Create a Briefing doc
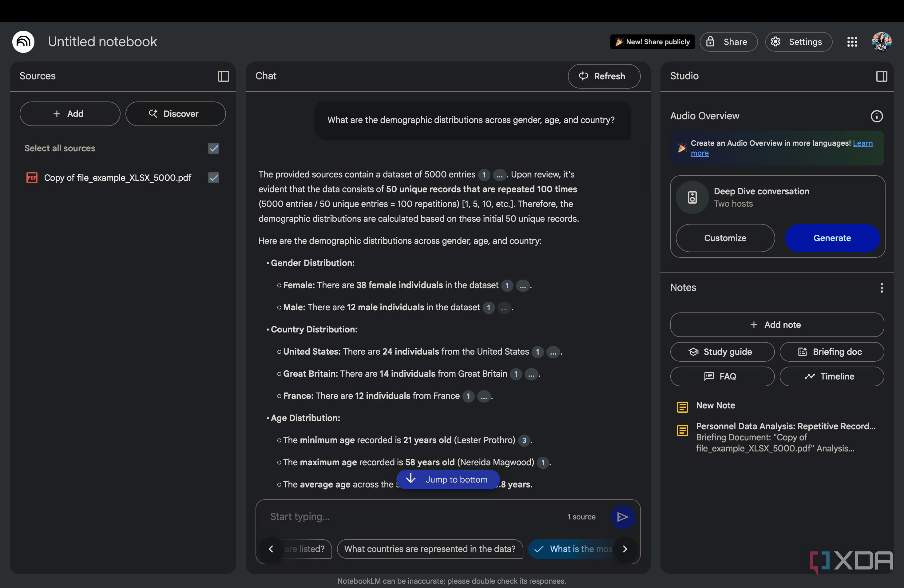The width and height of the screenshot is (904, 588). click(x=831, y=352)
